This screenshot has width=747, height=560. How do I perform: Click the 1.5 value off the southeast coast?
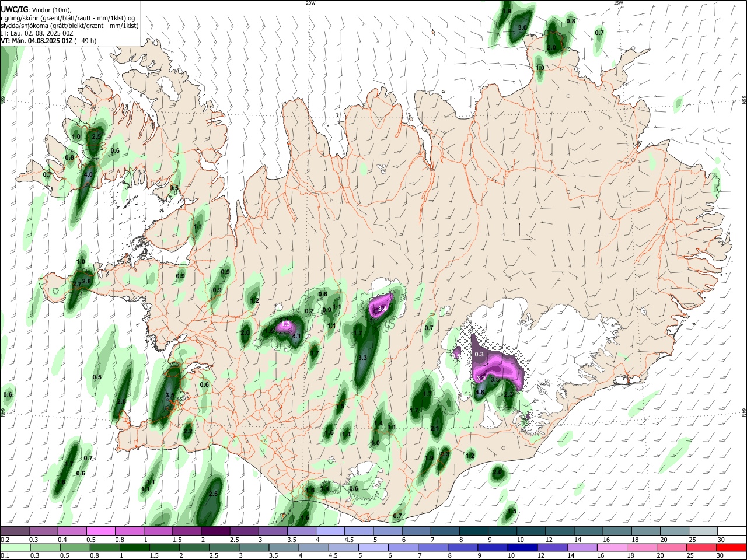512,511
